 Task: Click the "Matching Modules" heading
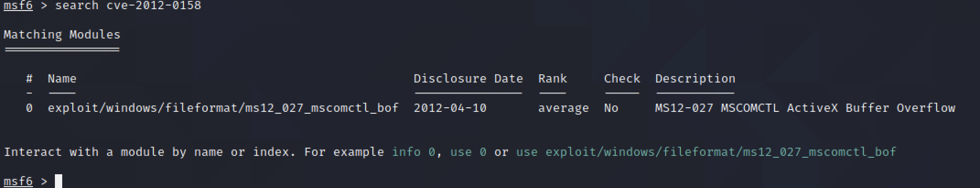click(62, 35)
